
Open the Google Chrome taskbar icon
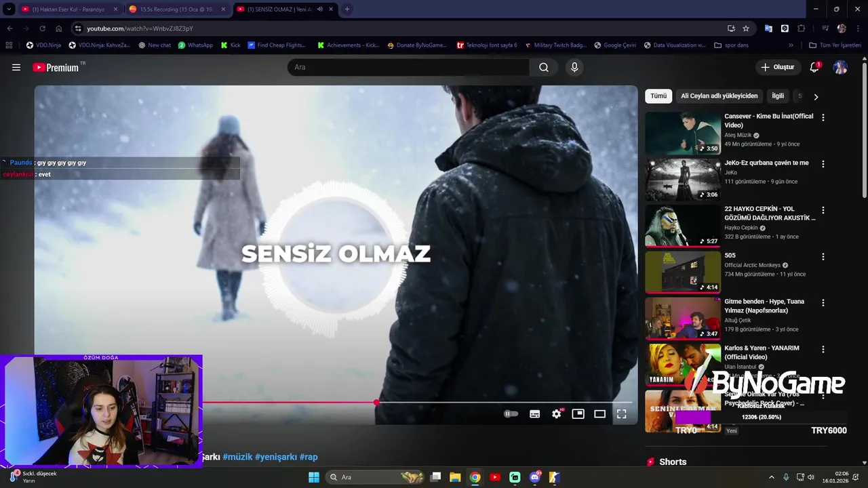pyautogui.click(x=475, y=477)
